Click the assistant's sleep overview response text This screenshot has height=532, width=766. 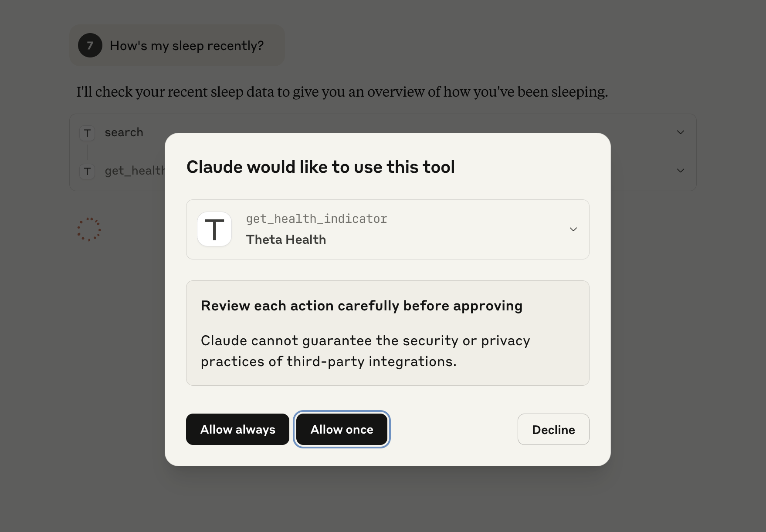point(342,92)
